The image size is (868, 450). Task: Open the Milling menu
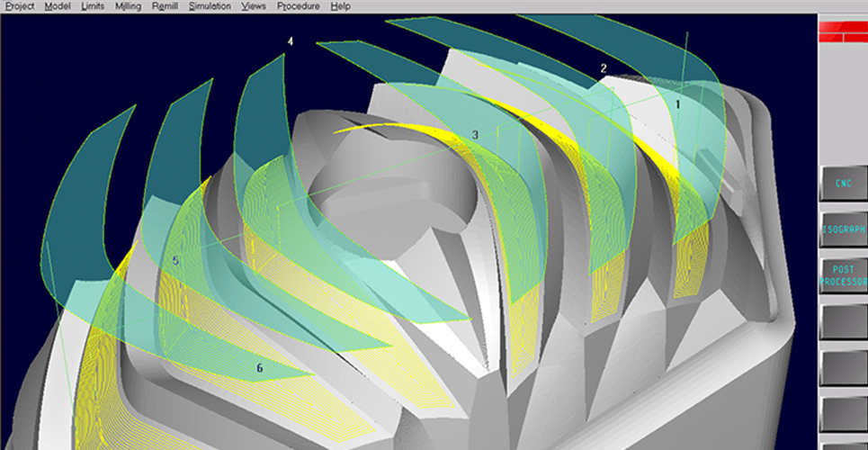point(129,6)
